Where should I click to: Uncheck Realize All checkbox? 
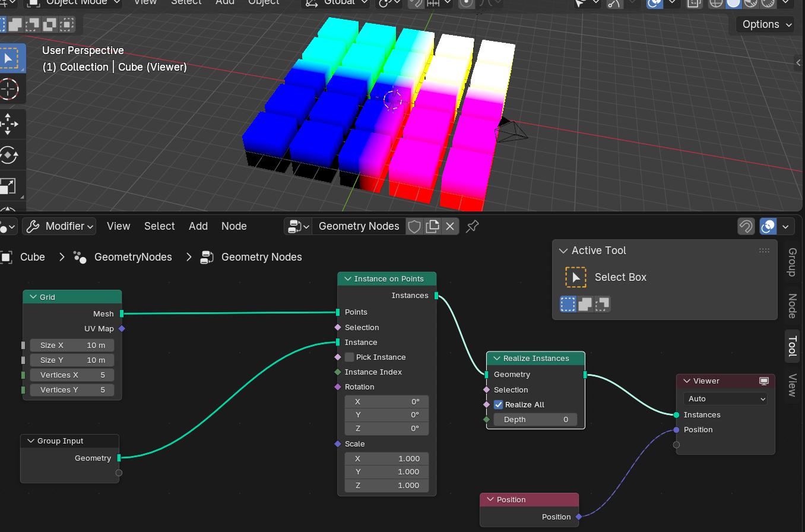coord(498,404)
